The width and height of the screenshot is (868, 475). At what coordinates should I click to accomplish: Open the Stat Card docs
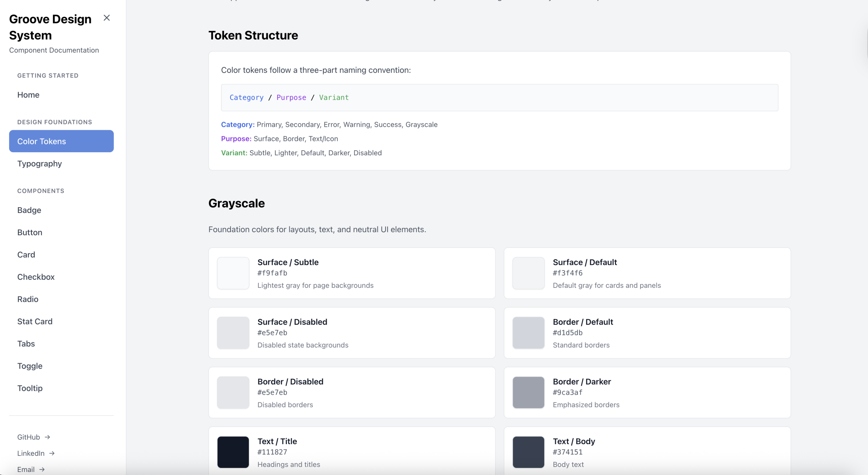click(35, 321)
